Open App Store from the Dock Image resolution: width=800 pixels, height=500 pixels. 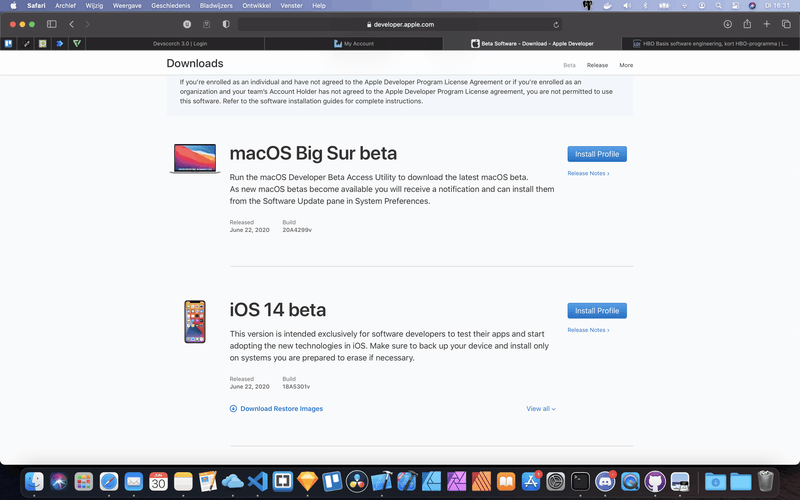[x=531, y=481]
